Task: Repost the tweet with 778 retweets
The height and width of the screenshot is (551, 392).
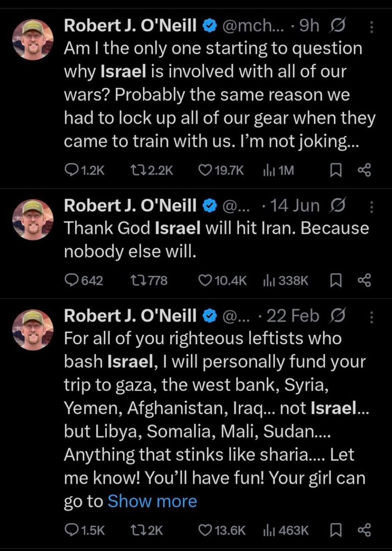Action: pyautogui.click(x=148, y=281)
